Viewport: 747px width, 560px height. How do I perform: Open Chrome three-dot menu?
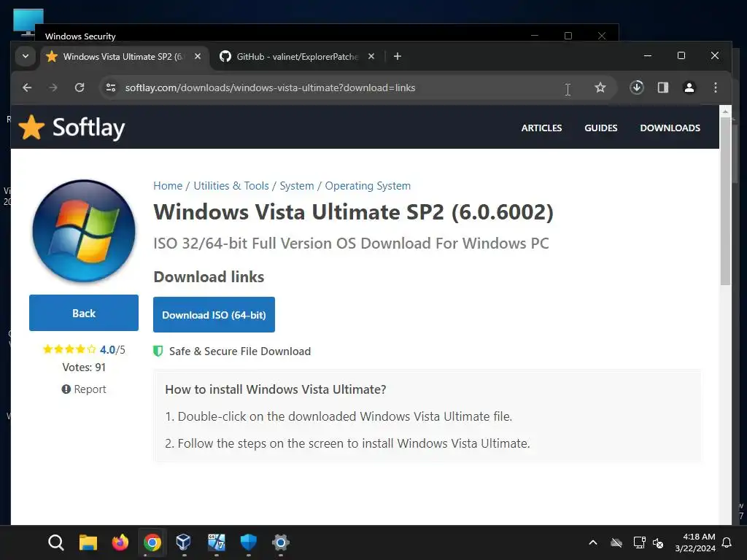[x=715, y=87]
